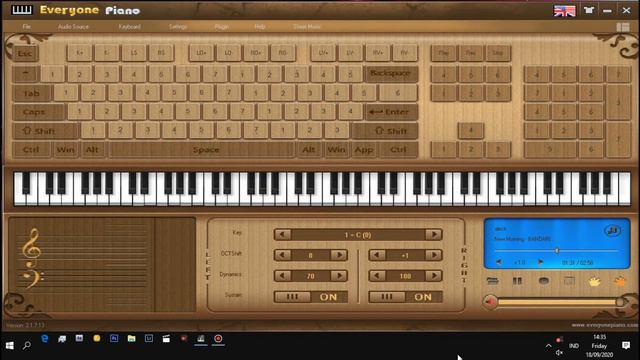Click the Backspace key
This screenshot has width=640, height=360.
pos(391,73)
